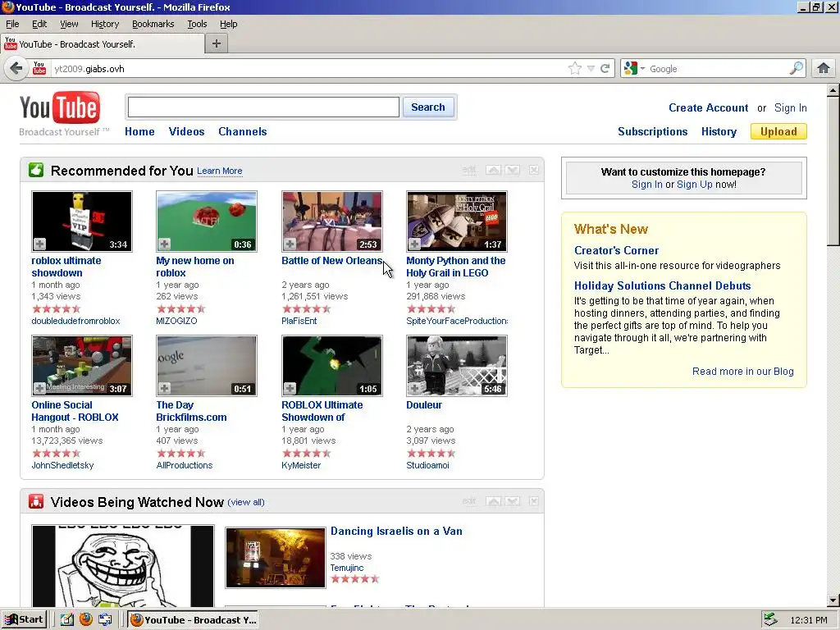Open the Windows Start menu
This screenshot has height=630, width=840.
(x=24, y=619)
